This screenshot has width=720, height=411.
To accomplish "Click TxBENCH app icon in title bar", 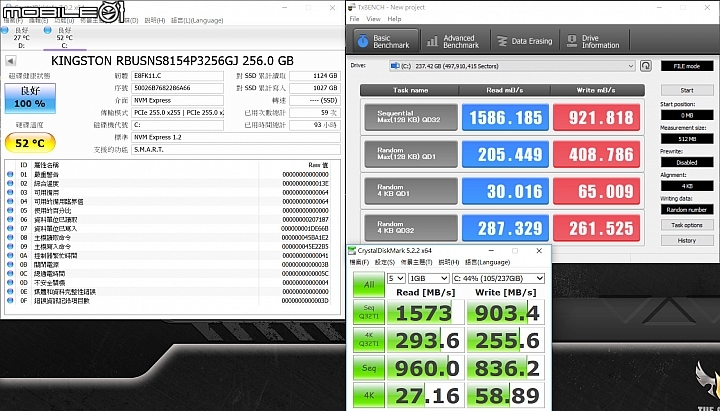I will click(x=352, y=7).
